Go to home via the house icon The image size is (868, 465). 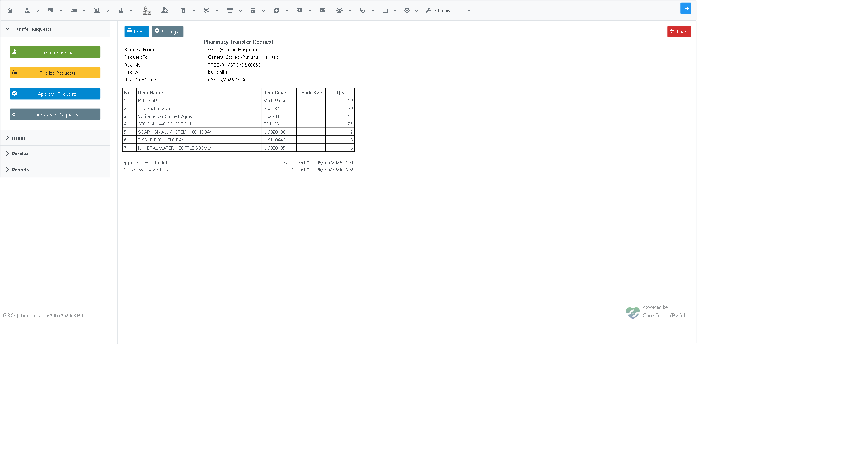(10, 10)
